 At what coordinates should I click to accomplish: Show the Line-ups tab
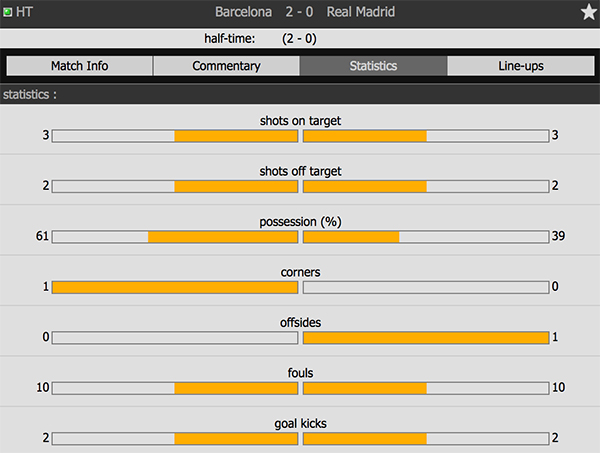coord(520,66)
